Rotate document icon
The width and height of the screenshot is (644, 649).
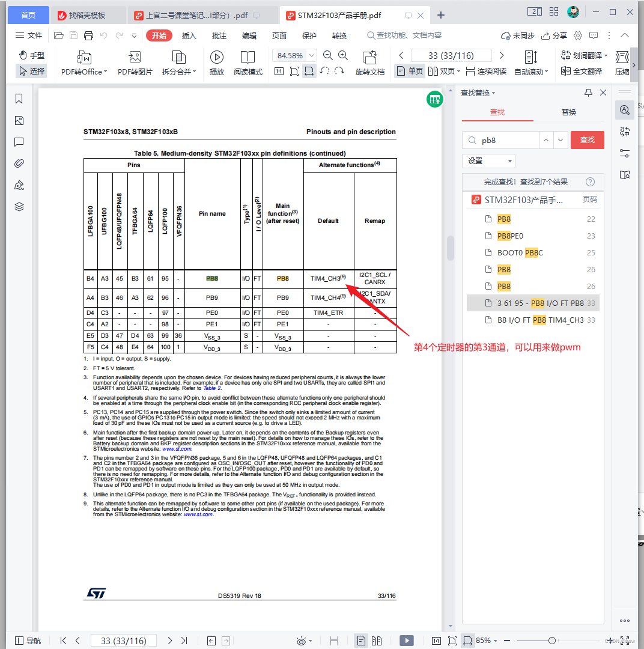pos(369,57)
